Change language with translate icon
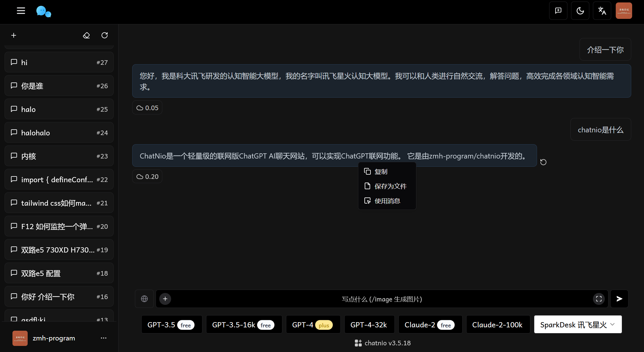 (602, 11)
